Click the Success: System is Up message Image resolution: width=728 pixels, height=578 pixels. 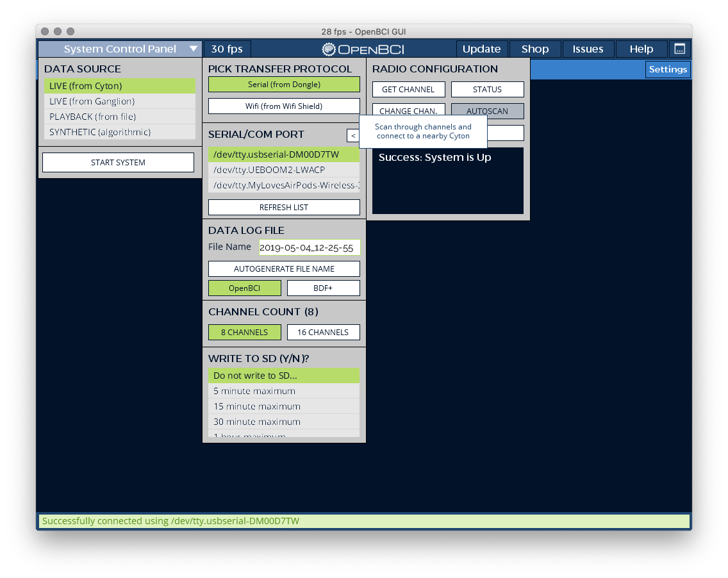[435, 158]
